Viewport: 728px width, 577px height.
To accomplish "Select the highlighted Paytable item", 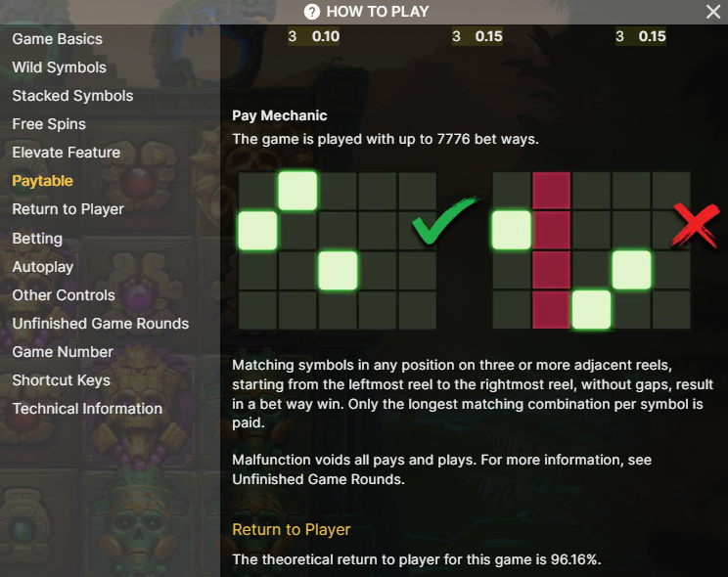I will (x=42, y=181).
